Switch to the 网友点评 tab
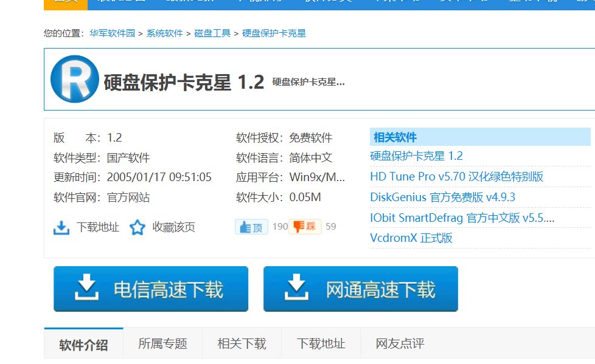The image size is (595, 364). [400, 343]
